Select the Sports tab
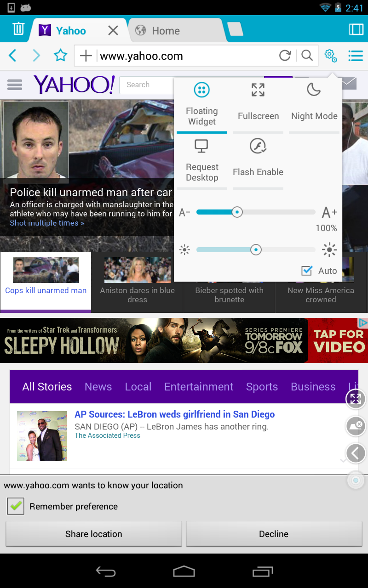The height and width of the screenshot is (588, 368). point(262,387)
